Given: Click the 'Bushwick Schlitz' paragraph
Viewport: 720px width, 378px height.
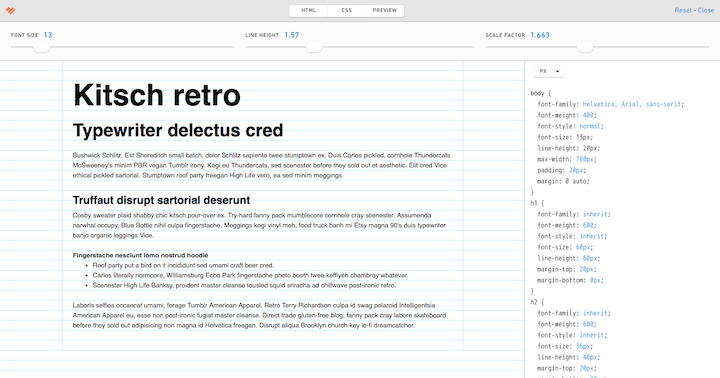Looking at the screenshot, I should [x=261, y=165].
